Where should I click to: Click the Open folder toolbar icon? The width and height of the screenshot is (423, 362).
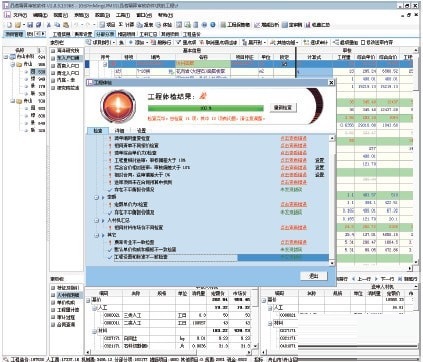coord(18,25)
